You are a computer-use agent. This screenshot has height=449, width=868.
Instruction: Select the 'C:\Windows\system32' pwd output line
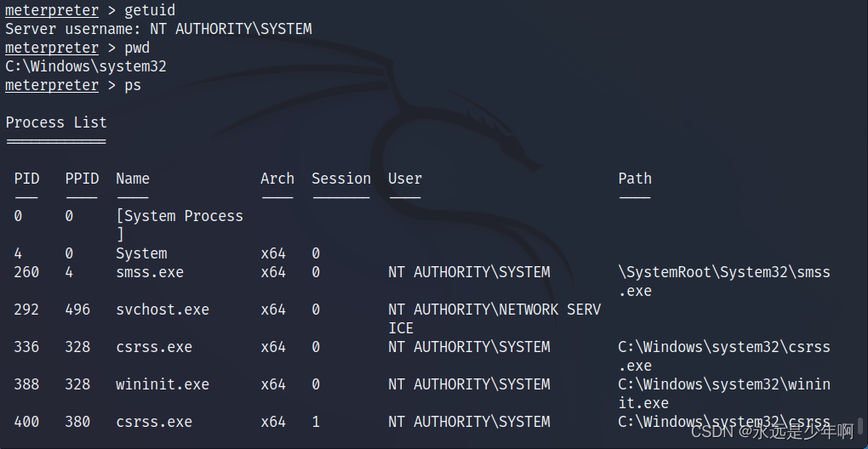(x=86, y=67)
